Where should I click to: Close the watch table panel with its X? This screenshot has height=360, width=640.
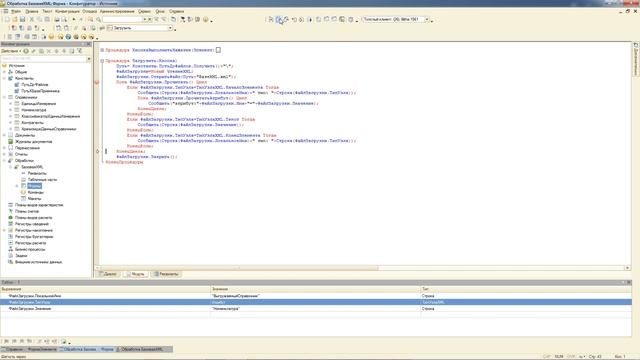tap(629, 282)
